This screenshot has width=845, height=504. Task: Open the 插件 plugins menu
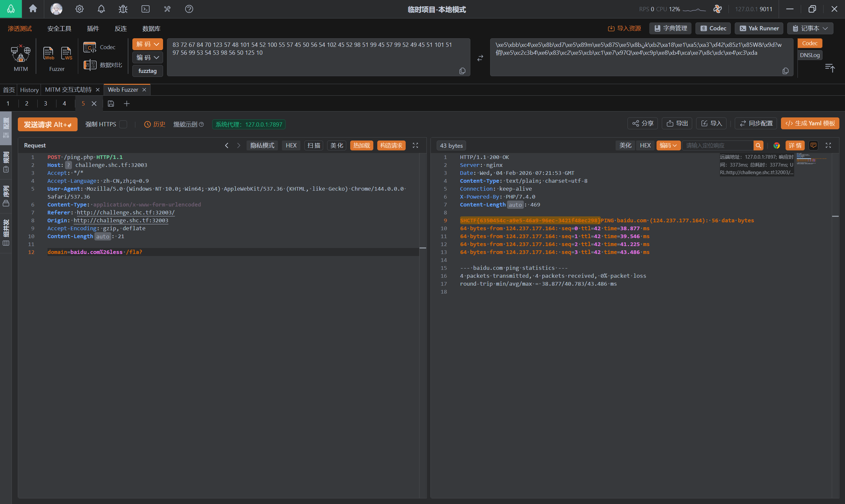pyautogui.click(x=93, y=28)
